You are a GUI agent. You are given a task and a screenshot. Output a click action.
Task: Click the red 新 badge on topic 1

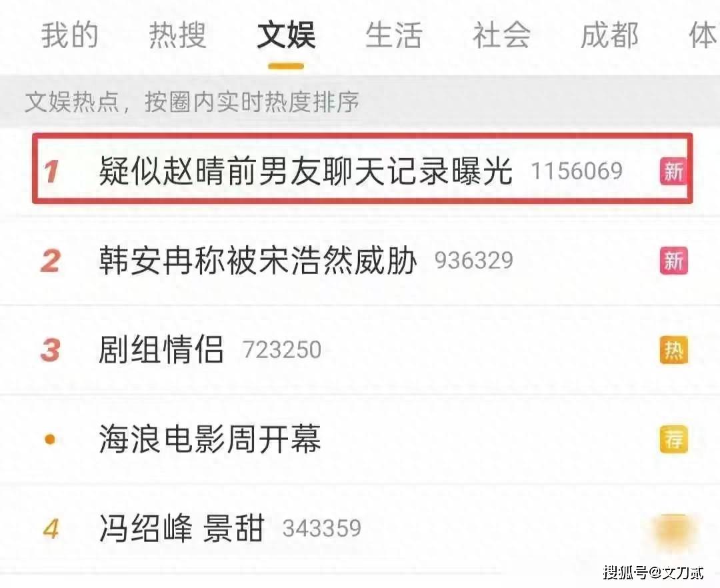[673, 171]
